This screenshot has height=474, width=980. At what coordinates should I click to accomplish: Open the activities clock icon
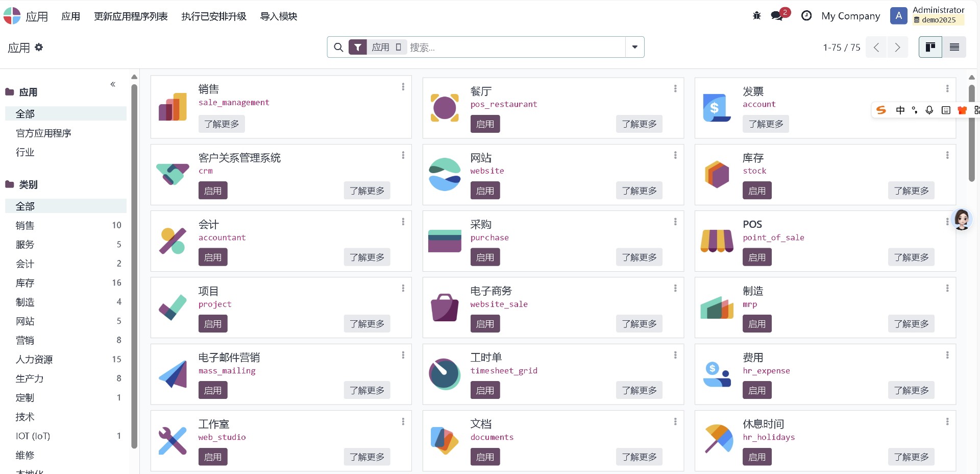806,16
